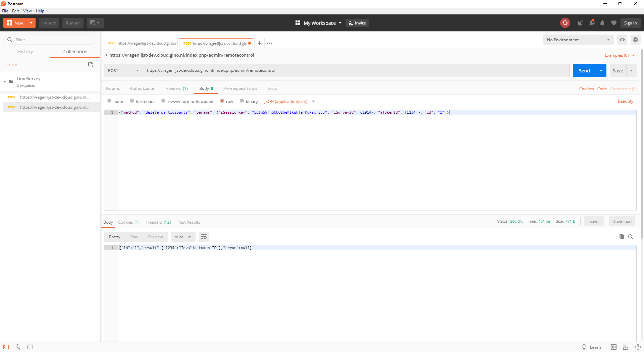Open the manage environments gear icon
This screenshot has width=644, height=352.
pos(635,40)
